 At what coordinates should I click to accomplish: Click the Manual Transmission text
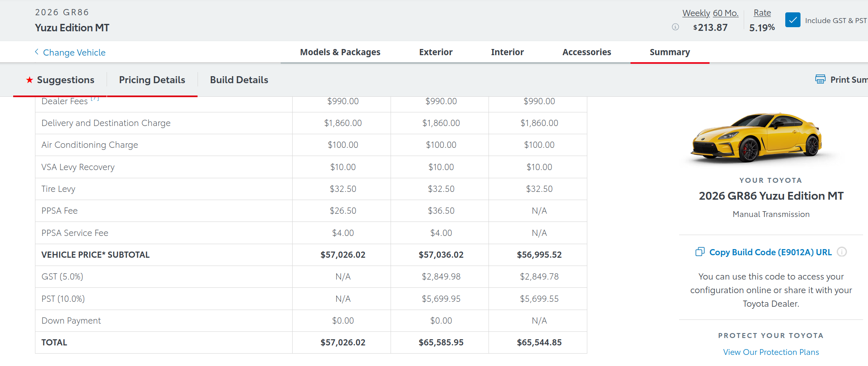coord(771,214)
